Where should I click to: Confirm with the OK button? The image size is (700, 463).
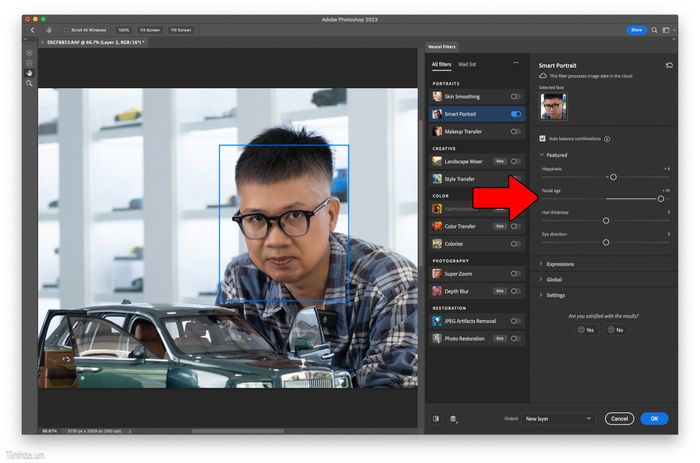coord(654,418)
